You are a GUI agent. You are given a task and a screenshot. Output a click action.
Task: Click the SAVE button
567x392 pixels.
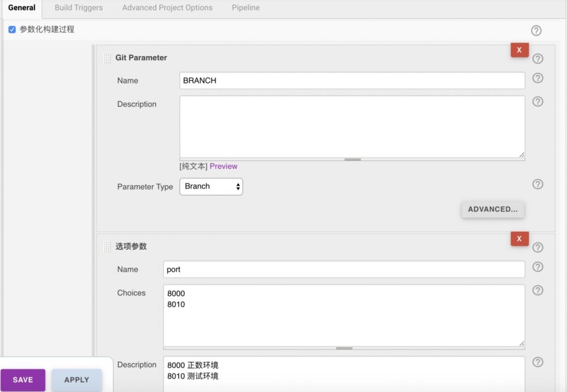23,380
